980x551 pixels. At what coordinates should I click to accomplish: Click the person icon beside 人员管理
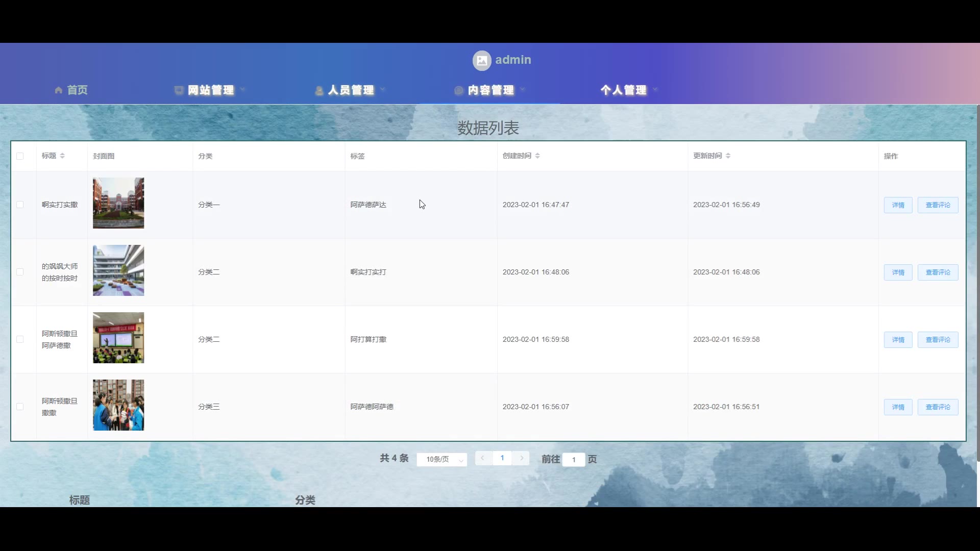coord(319,91)
